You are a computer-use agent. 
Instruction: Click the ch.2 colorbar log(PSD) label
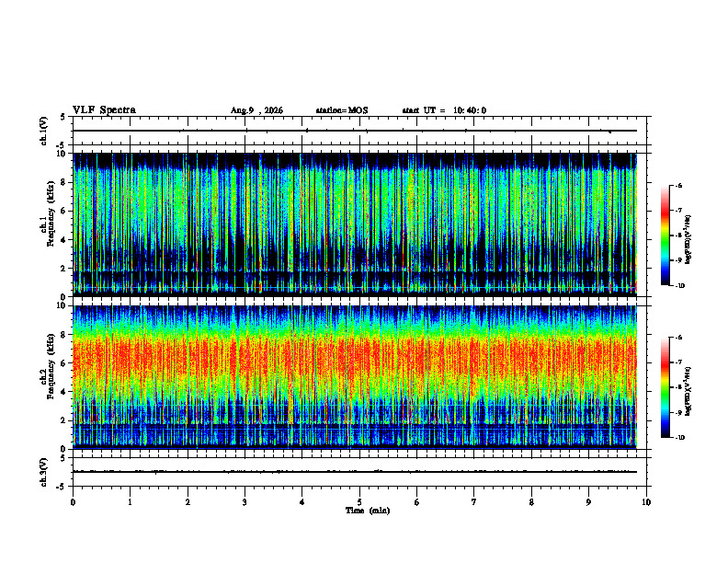click(x=688, y=391)
